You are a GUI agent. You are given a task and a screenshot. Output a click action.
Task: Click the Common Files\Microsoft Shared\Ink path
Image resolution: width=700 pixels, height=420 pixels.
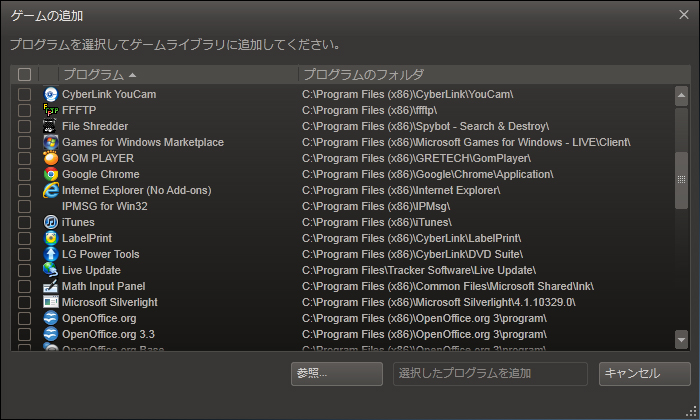pos(448,287)
